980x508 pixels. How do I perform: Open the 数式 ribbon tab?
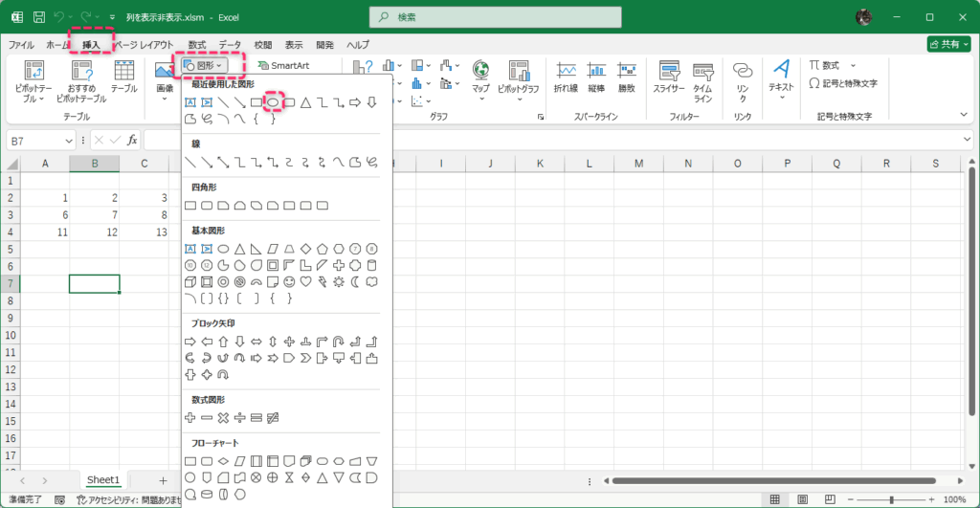[x=197, y=45]
